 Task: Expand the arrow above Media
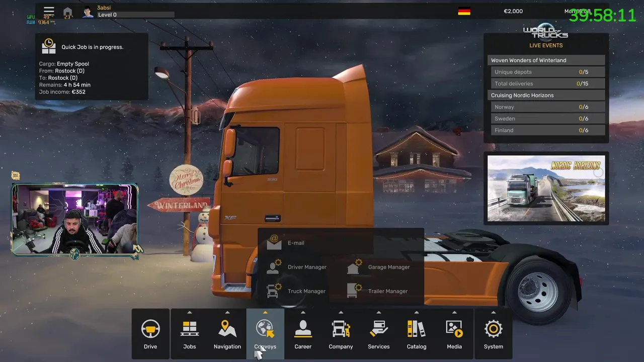pyautogui.click(x=454, y=312)
